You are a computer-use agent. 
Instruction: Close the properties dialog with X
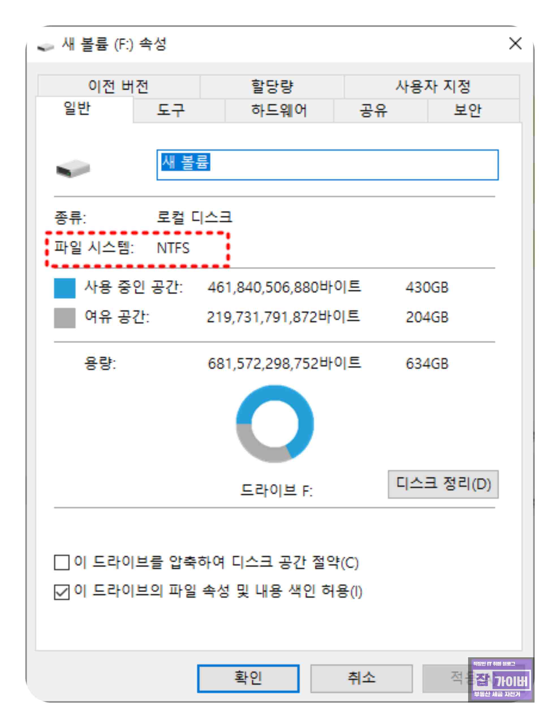click(515, 44)
